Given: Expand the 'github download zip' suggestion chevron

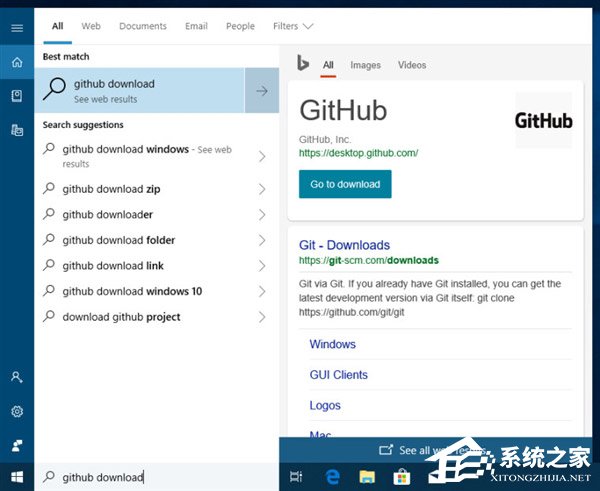Looking at the screenshot, I should tap(262, 189).
